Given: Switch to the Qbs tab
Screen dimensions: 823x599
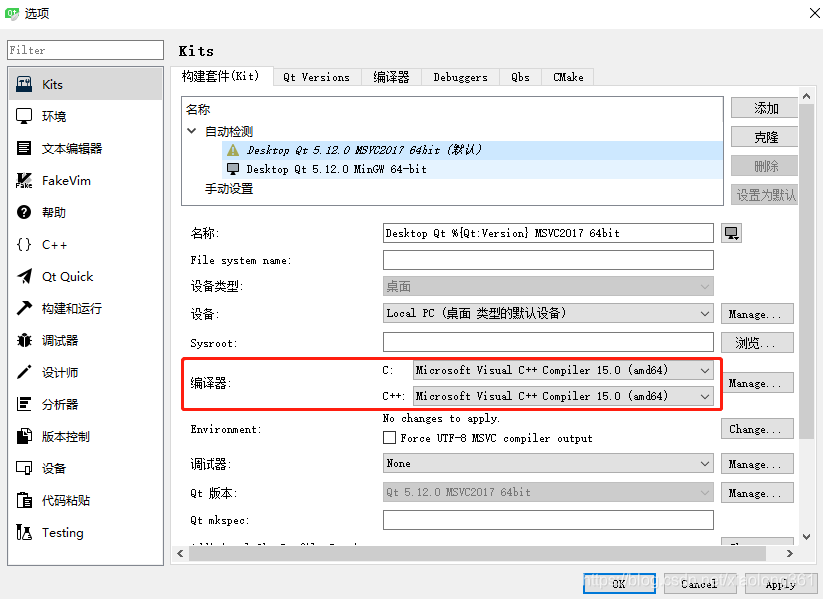Looking at the screenshot, I should click(520, 77).
